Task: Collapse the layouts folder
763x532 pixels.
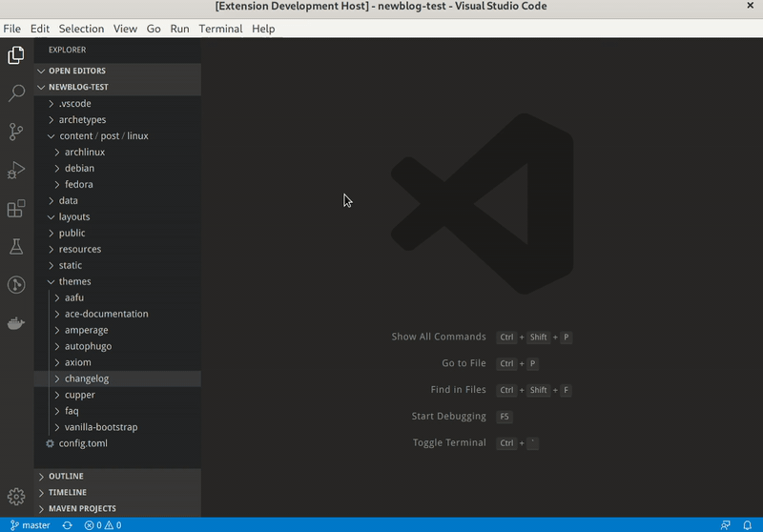Action: [x=117, y=216]
